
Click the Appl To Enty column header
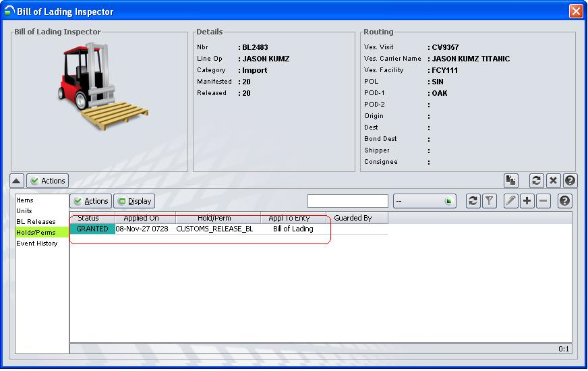[x=293, y=218]
